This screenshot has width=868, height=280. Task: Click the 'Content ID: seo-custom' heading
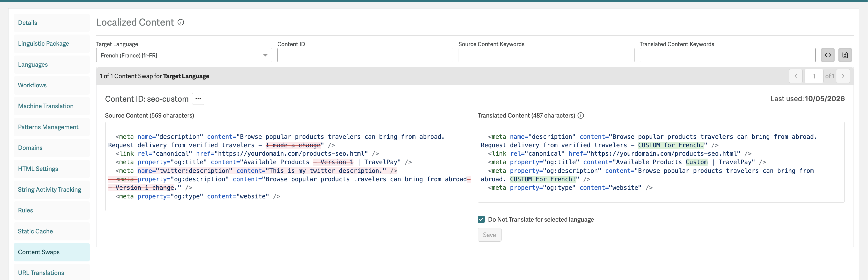point(147,99)
